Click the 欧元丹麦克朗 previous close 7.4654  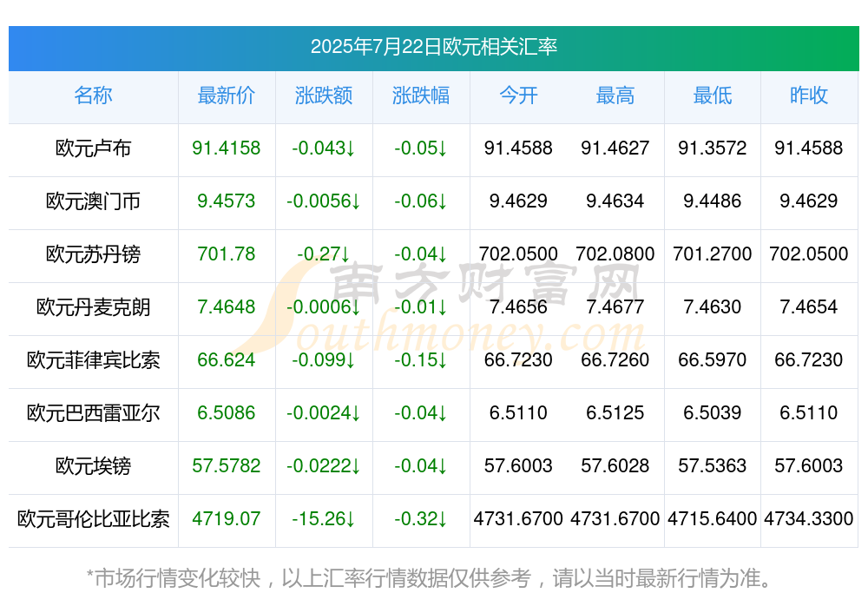809,306
